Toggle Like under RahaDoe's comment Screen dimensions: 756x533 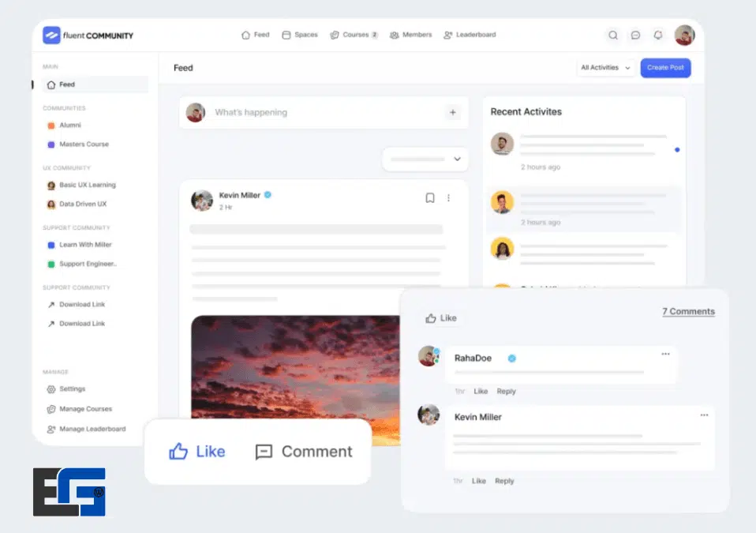pyautogui.click(x=481, y=392)
